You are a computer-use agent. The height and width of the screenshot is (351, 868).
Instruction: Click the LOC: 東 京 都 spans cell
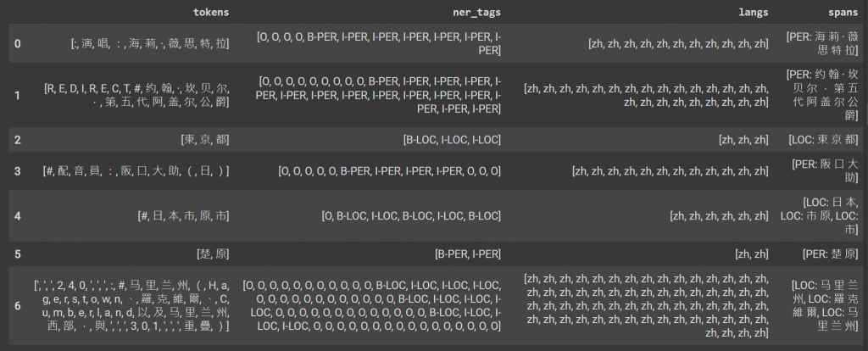pos(824,140)
